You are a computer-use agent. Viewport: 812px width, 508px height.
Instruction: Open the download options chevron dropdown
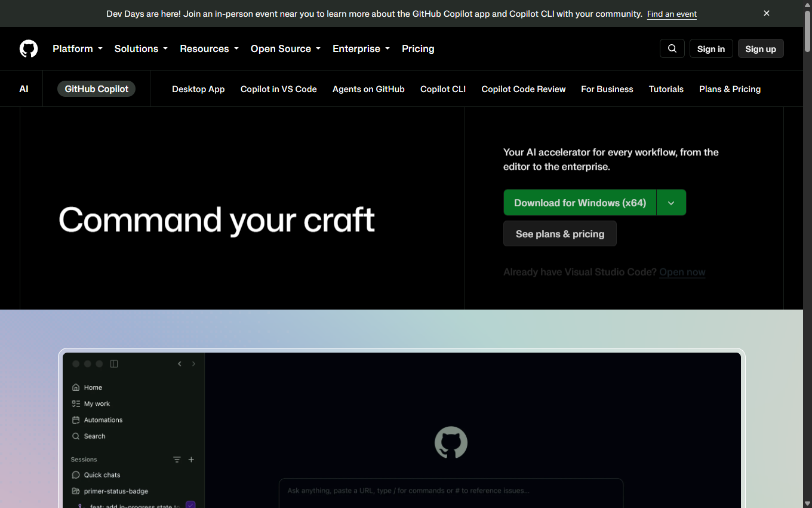(671, 203)
